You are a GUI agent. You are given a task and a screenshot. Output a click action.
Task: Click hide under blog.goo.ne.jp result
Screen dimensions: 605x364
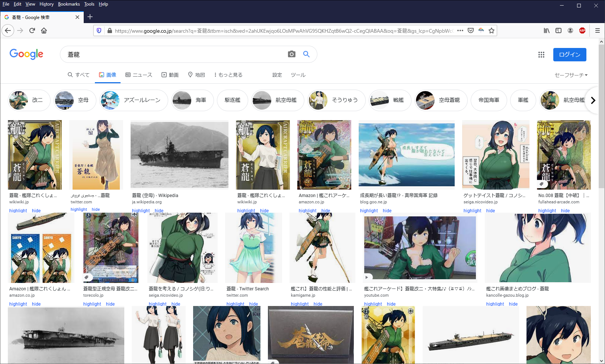pyautogui.click(x=387, y=211)
